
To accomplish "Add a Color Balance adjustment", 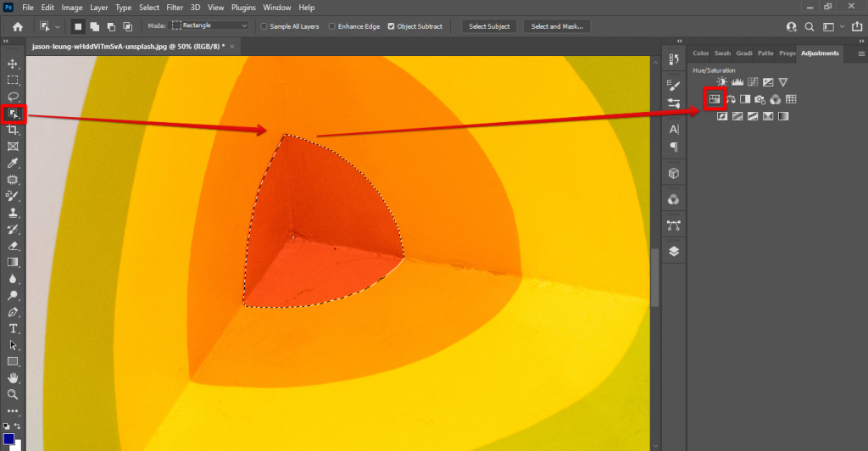I will [x=730, y=99].
